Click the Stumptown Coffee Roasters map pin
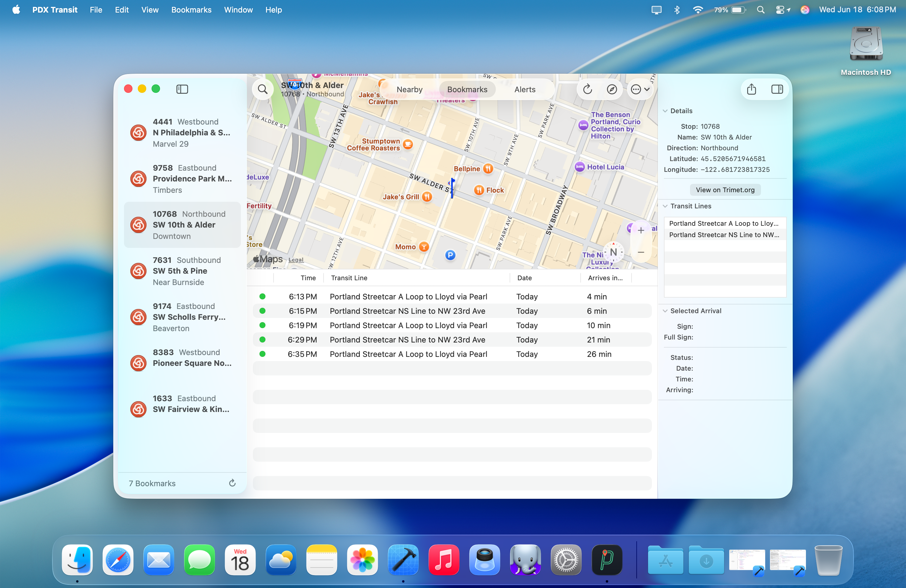The width and height of the screenshot is (906, 588). click(x=408, y=145)
